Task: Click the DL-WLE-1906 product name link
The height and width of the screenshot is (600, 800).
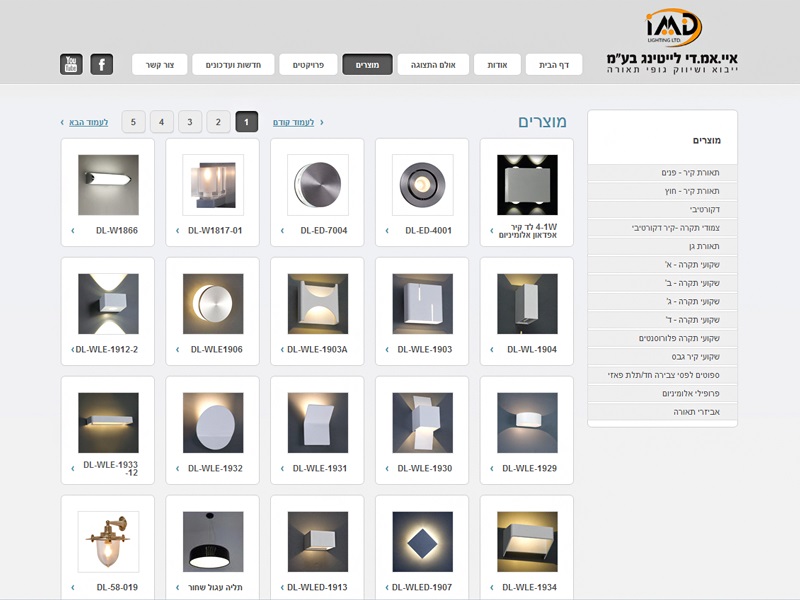Action: coord(215,350)
